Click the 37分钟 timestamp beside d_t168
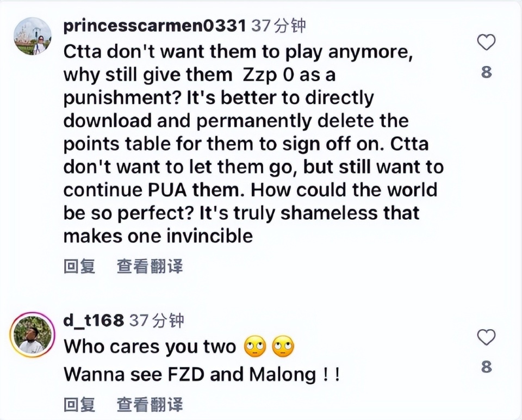The image size is (522, 420). (x=157, y=320)
